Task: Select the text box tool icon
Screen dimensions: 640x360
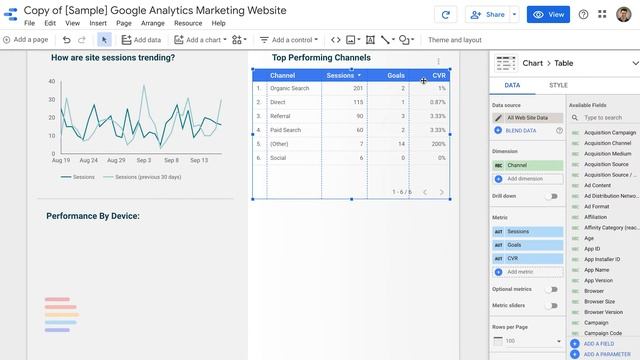Action: pos(370,40)
